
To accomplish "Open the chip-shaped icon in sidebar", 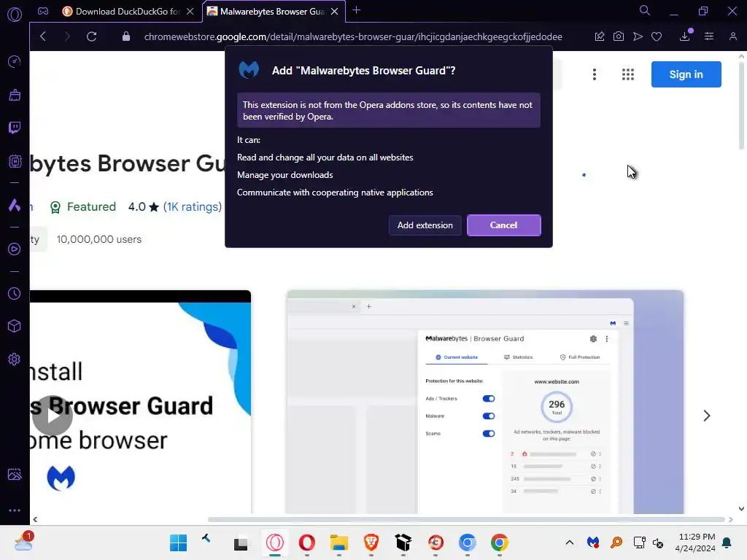I will pos(15,161).
